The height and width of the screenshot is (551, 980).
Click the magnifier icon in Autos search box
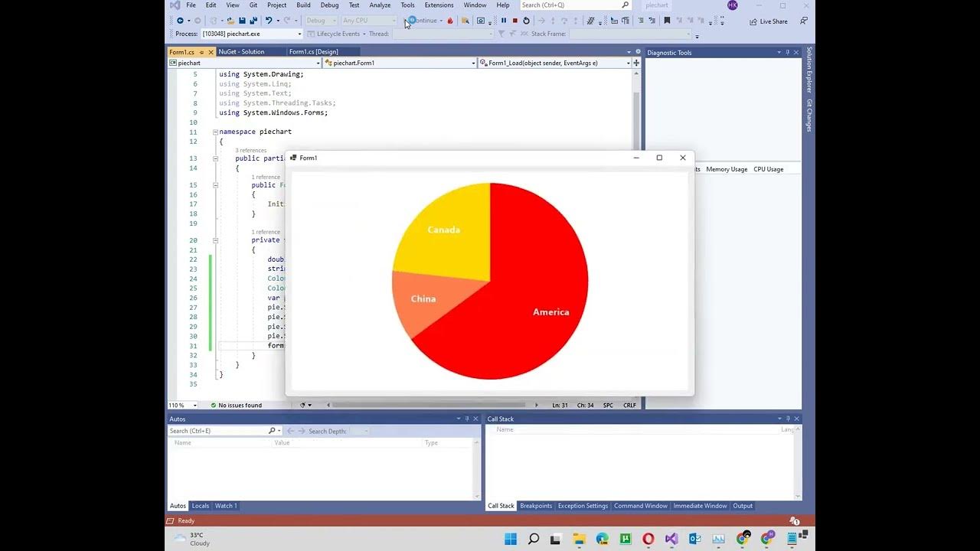(x=272, y=431)
